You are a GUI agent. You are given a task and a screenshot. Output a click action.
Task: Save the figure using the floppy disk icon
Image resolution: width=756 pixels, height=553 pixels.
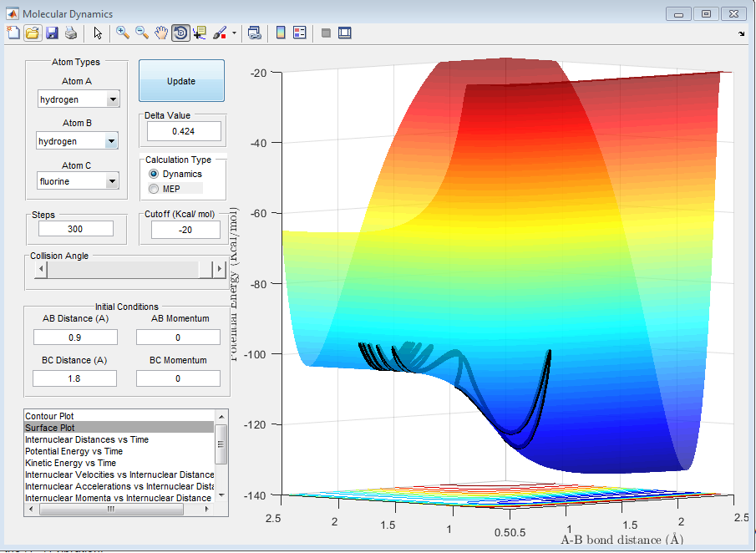pos(52,33)
